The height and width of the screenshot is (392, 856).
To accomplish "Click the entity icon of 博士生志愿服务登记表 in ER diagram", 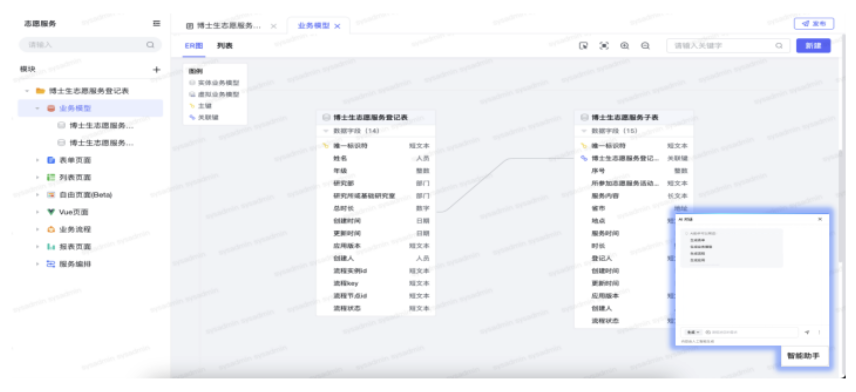I will [x=326, y=117].
